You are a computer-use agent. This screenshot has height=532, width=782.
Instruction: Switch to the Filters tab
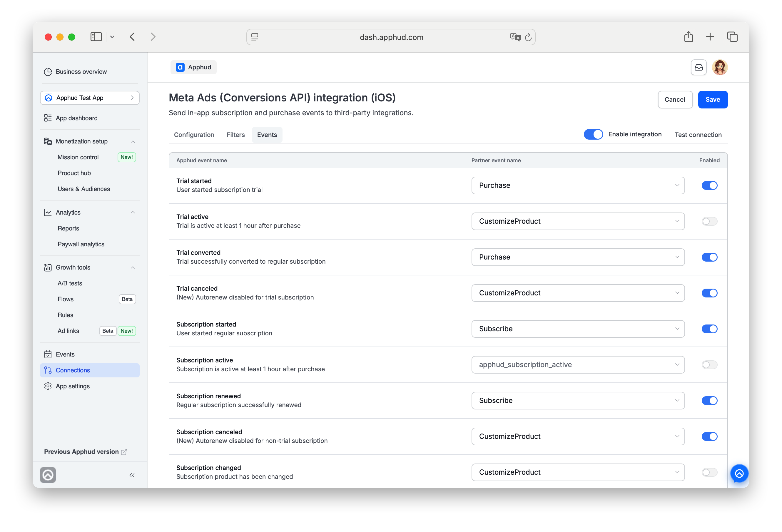[x=235, y=135]
